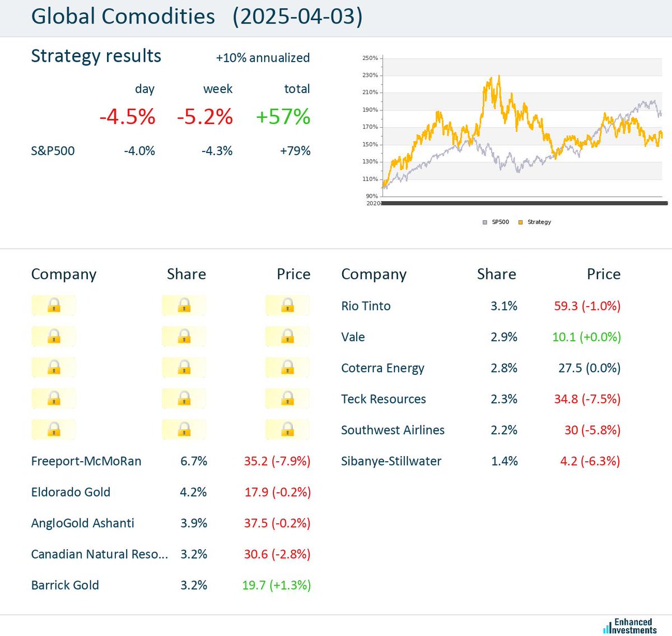Click the Share lock icon in third locked row
Image resolution: width=672 pixels, height=636 pixels.
184,368
